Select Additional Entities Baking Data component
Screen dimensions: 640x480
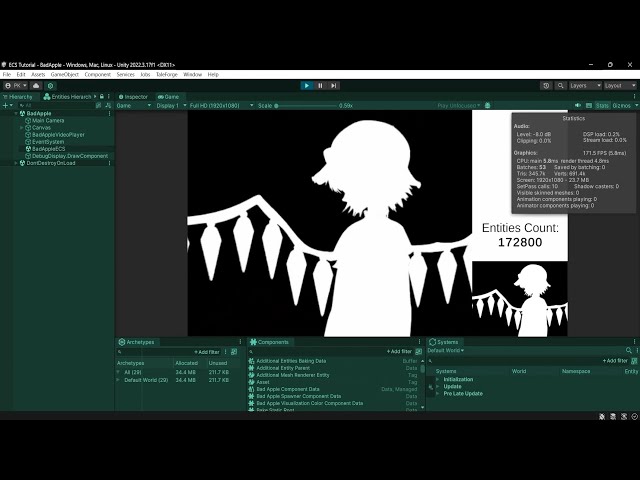tap(291, 361)
